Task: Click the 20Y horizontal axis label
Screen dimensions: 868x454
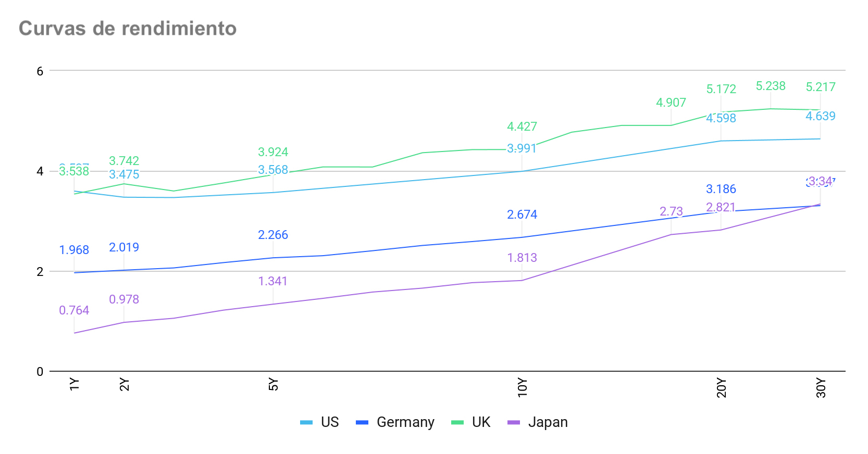Action: (x=722, y=388)
